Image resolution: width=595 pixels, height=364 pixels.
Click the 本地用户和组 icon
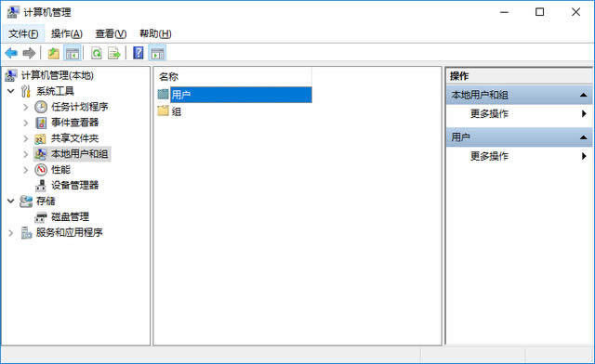(x=41, y=154)
